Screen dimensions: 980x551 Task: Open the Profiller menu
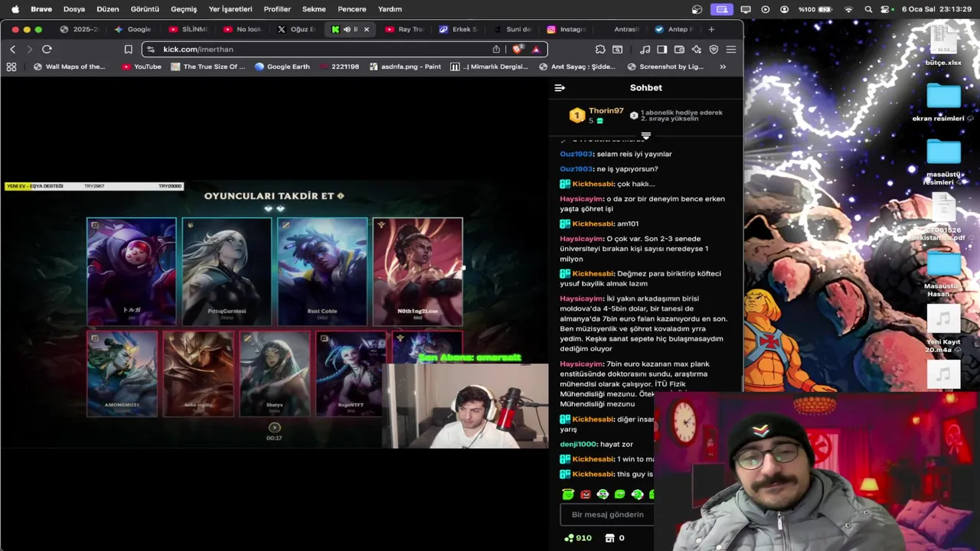coord(277,9)
